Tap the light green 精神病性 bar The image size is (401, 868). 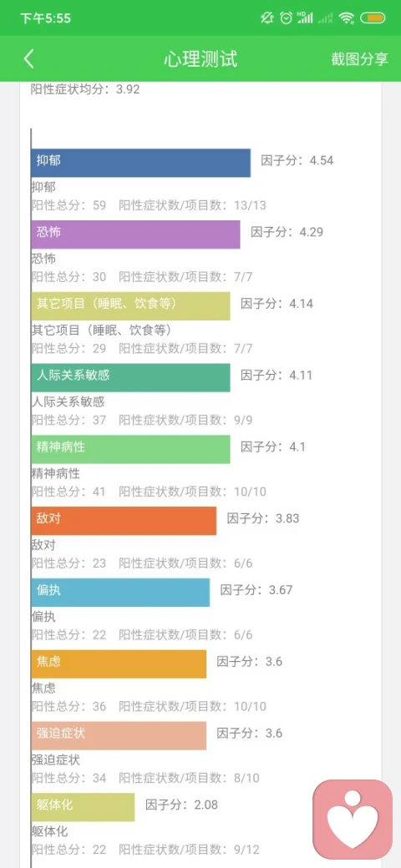(x=130, y=449)
